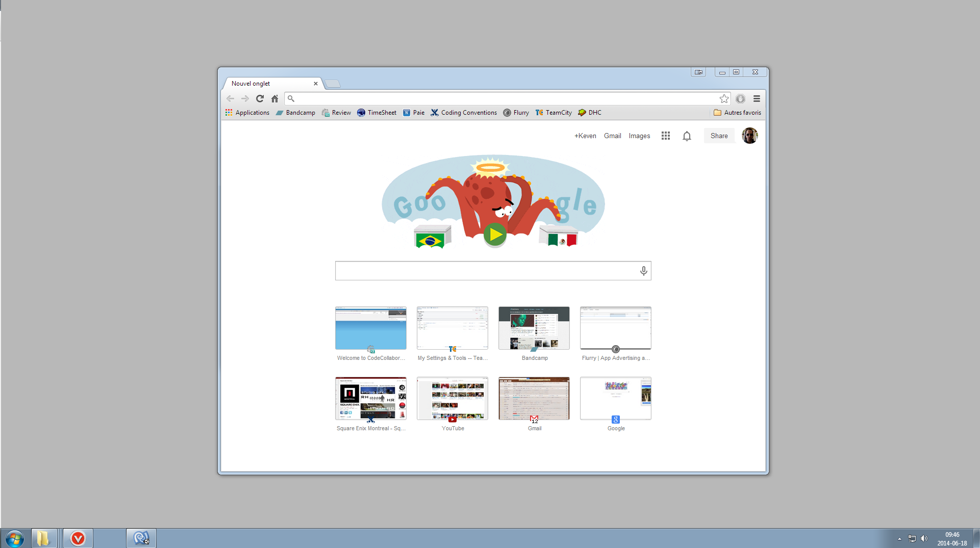Open Google notifications bell
This screenshot has height=548, width=980.
[687, 136]
